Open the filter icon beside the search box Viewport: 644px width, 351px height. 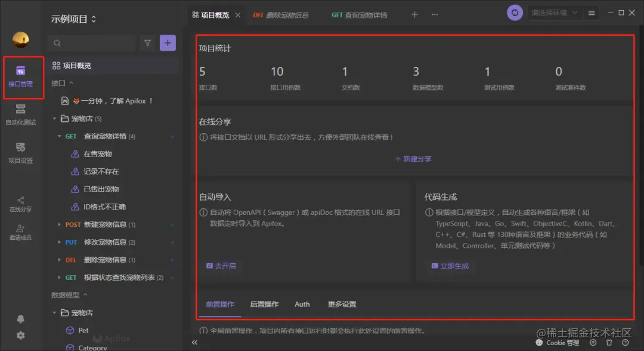147,42
